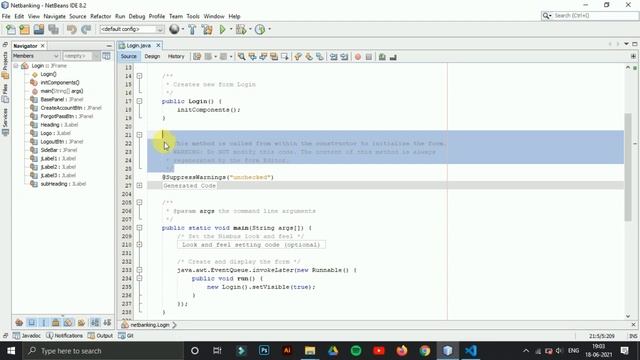Toggle Fully Qualified Names navigator button
640x360 pixels.
(x=81, y=322)
